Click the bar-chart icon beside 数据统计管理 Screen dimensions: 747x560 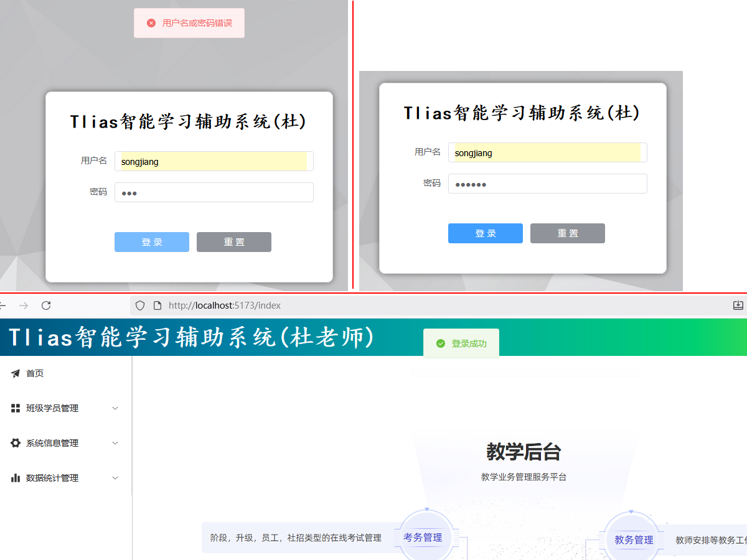(x=16, y=478)
